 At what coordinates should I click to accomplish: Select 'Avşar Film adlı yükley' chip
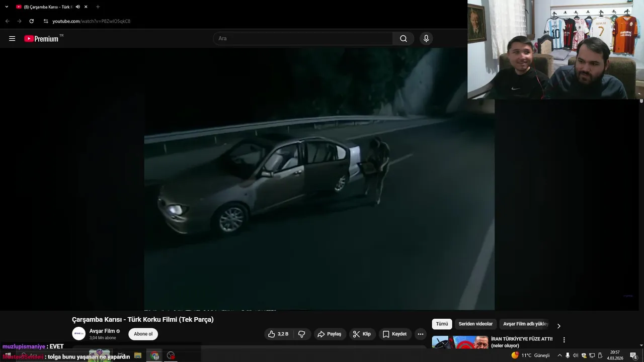(x=525, y=324)
